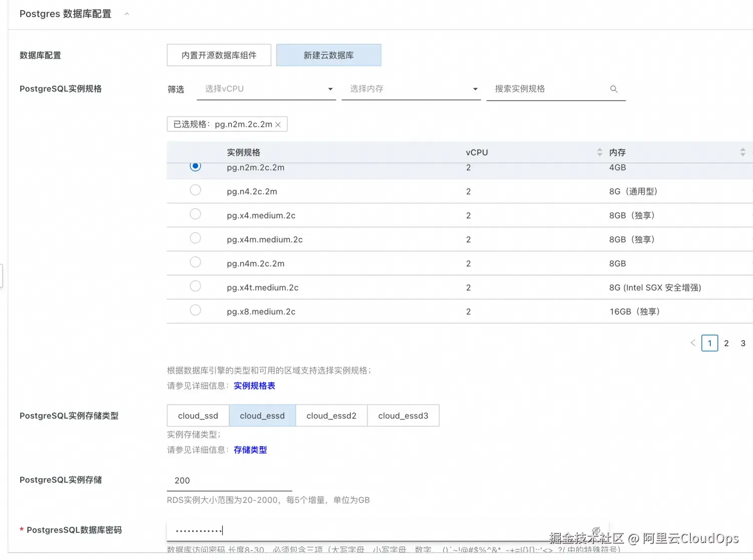Remove selected spec tag pg.n2m.2c.2m
Image resolution: width=753 pixels, height=560 pixels.
tap(278, 124)
